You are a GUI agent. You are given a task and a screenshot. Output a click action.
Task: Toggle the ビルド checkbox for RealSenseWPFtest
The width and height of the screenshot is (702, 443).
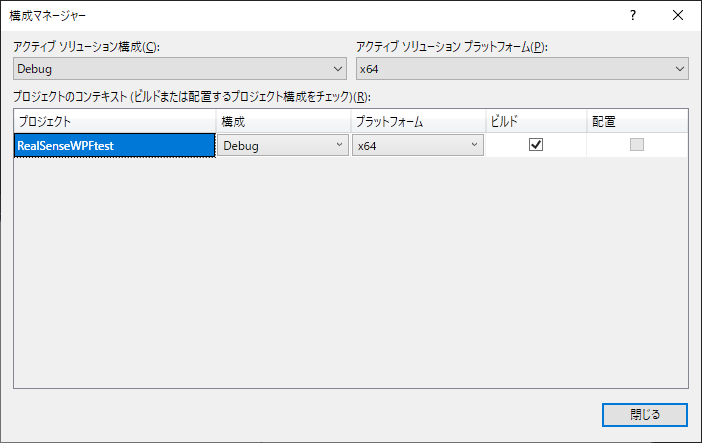coord(535,144)
